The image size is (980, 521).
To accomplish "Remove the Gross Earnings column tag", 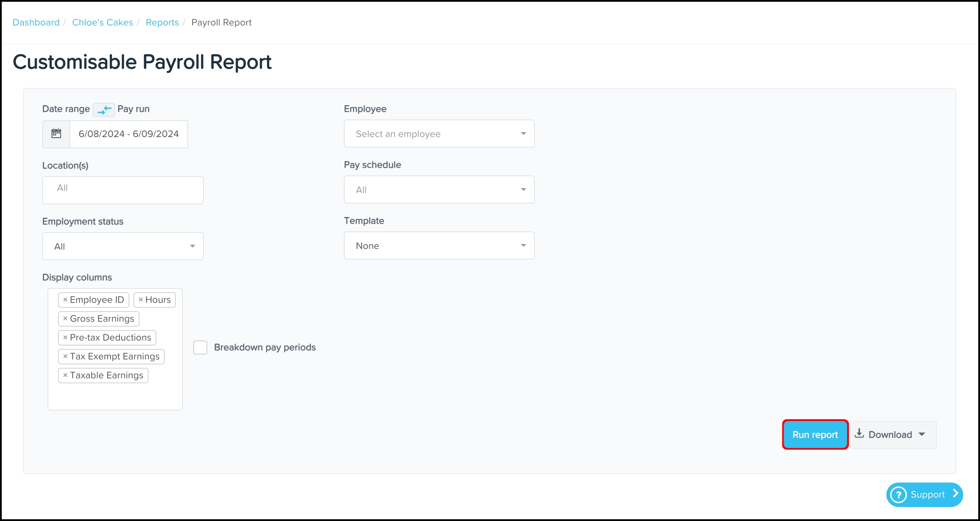I will pos(65,319).
